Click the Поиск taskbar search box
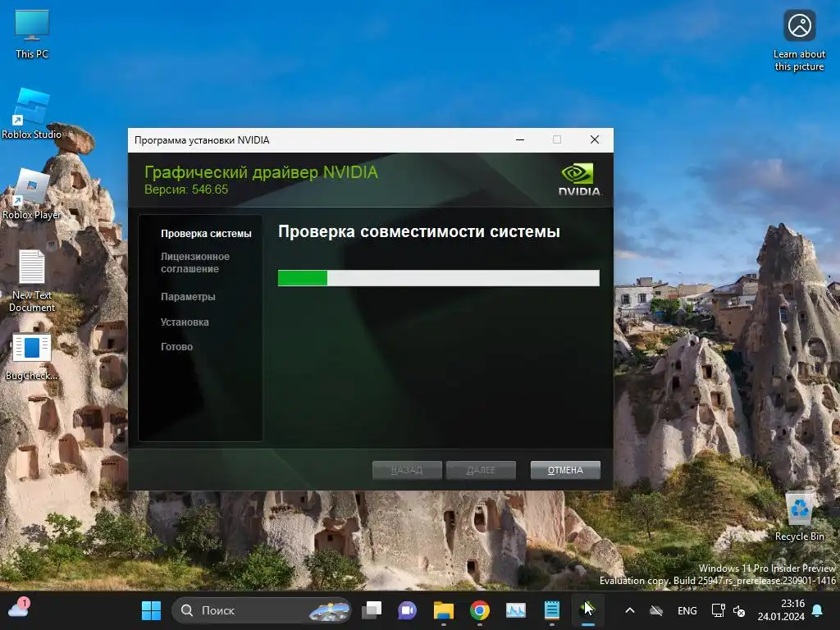The height and width of the screenshot is (630, 840). point(262,610)
